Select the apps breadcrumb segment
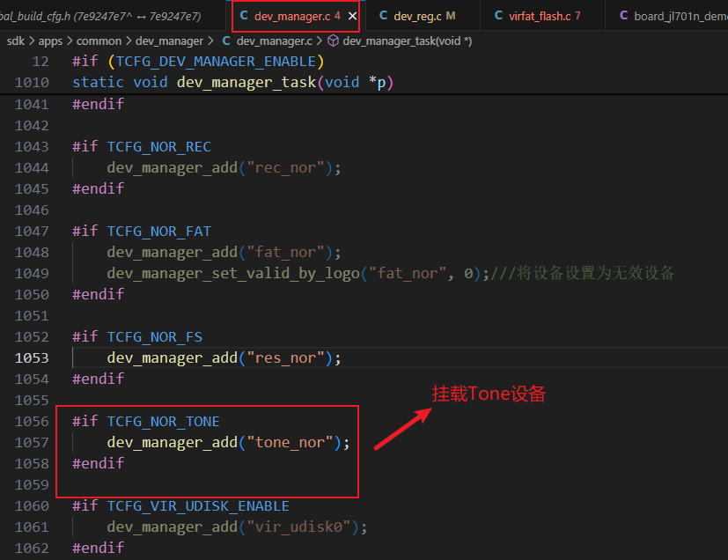The width and height of the screenshot is (728, 560). 50,41
